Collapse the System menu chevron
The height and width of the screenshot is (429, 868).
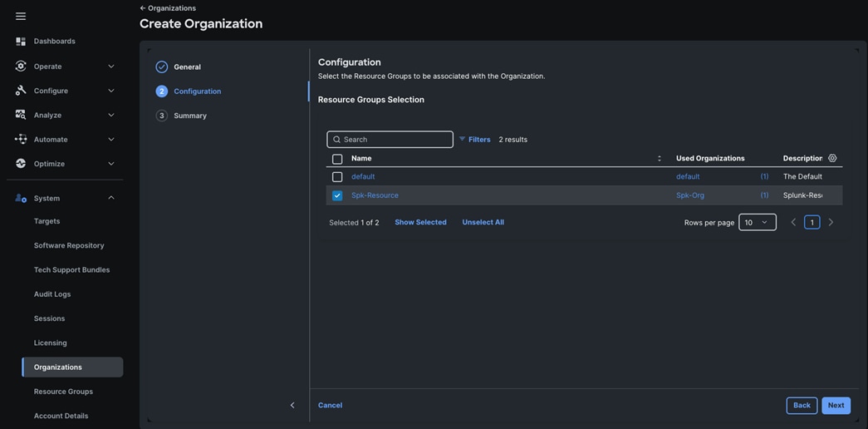tap(110, 198)
